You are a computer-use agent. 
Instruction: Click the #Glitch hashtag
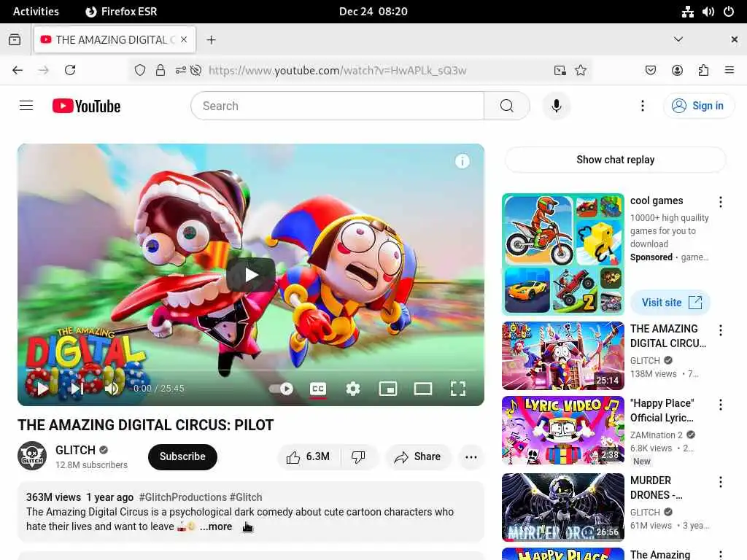click(246, 497)
